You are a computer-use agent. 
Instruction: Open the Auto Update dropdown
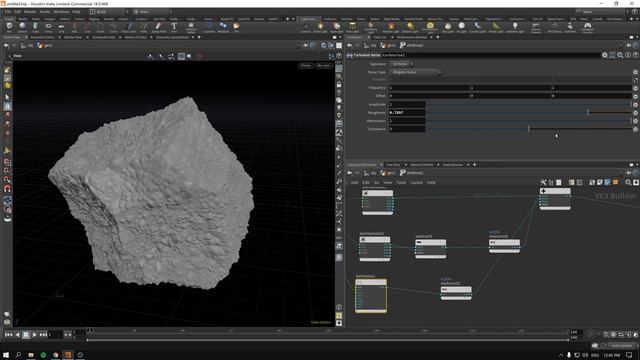(621, 346)
